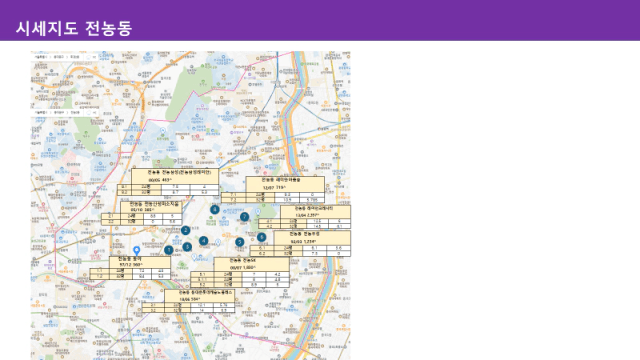Click map marker number 6

[261, 237]
